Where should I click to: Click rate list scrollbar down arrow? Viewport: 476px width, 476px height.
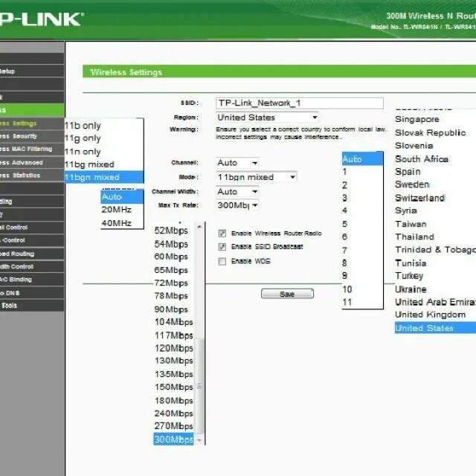click(x=199, y=440)
